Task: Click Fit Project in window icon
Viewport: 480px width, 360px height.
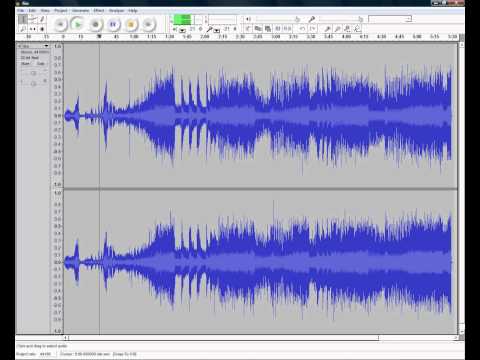Action: tap(357, 29)
